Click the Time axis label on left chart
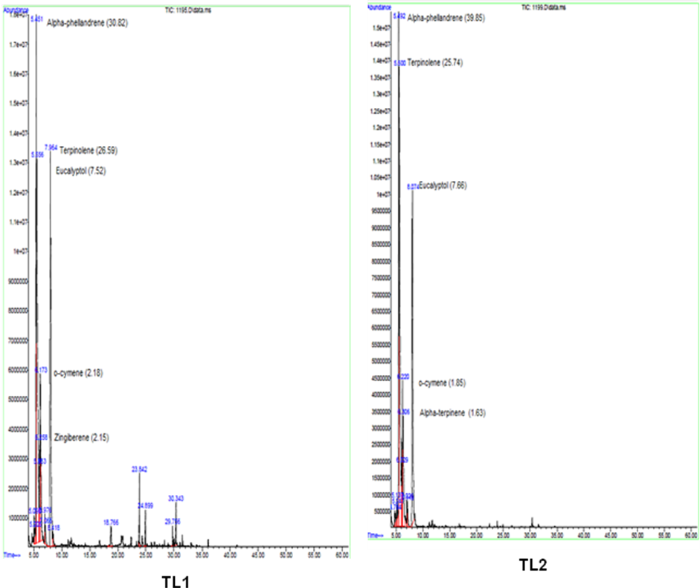This screenshot has width=700, height=588. 11,555
